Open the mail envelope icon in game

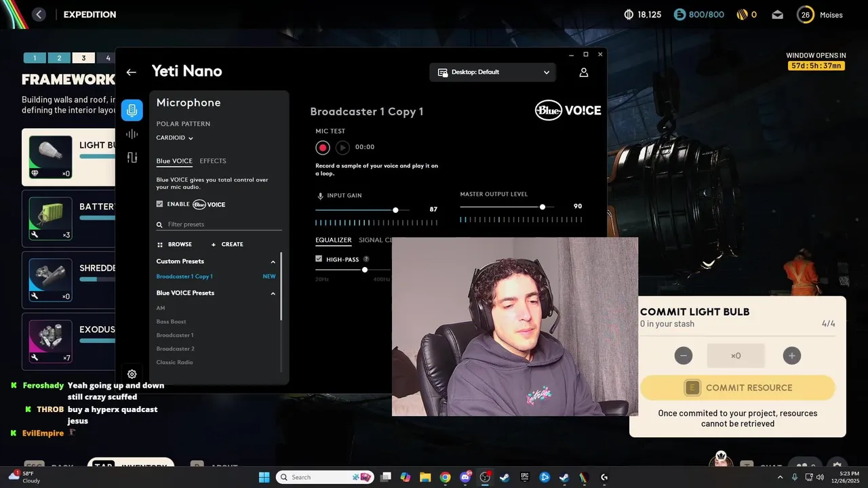(777, 14)
